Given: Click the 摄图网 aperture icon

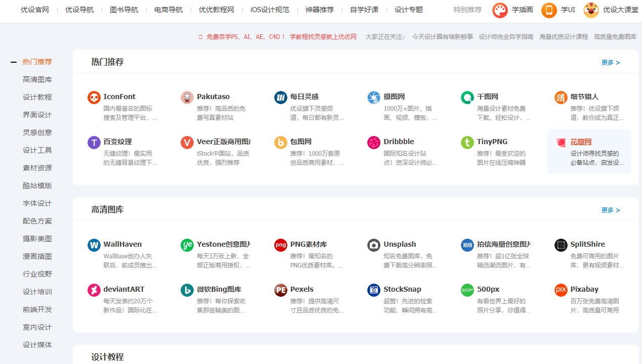Looking at the screenshot, I should (x=374, y=98).
